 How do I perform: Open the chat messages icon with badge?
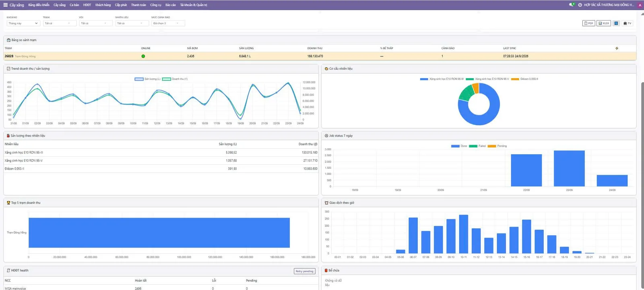click(572, 5)
